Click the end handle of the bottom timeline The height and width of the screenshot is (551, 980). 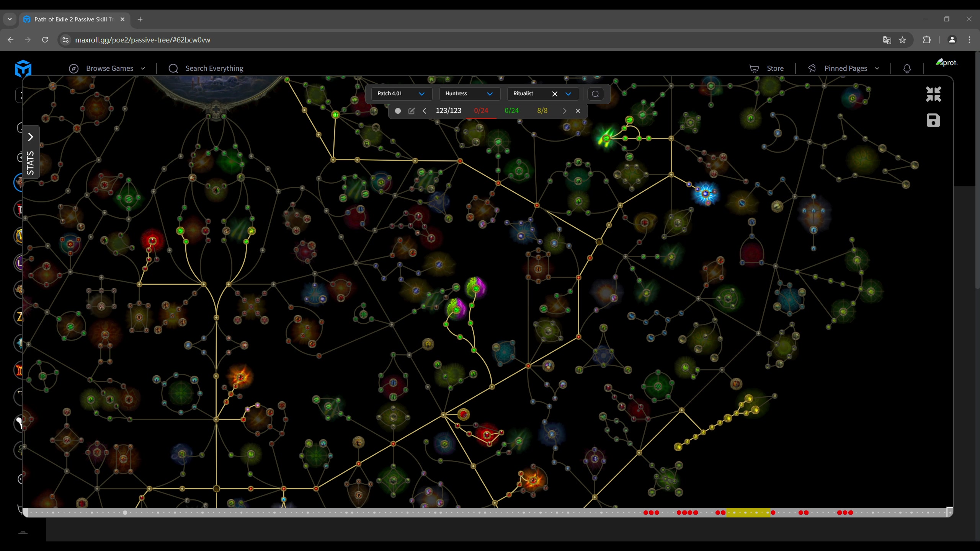tap(949, 512)
